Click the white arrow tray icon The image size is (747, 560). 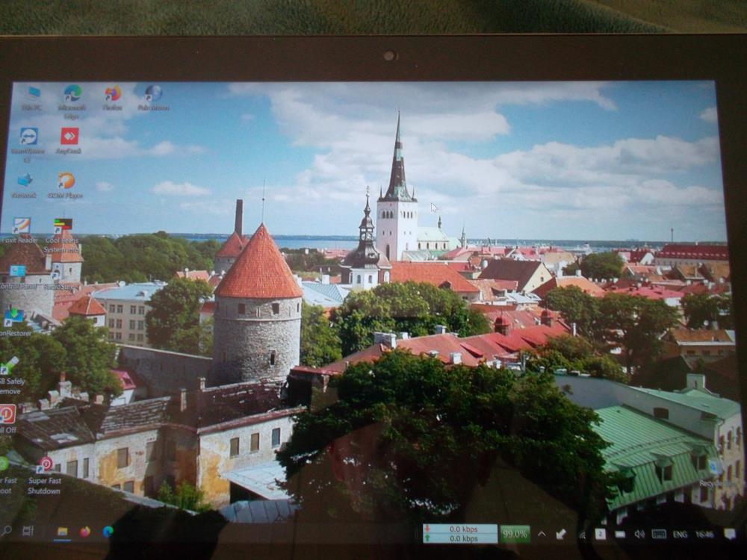tap(561, 535)
